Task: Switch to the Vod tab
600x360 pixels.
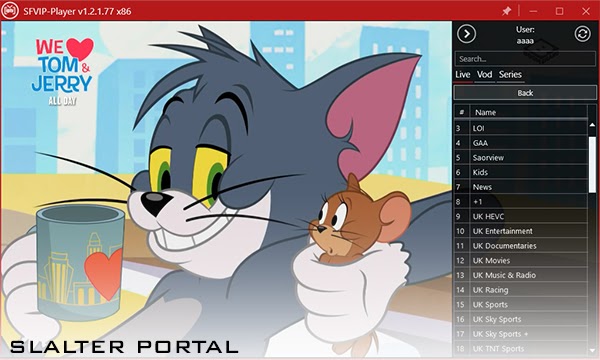Action: [x=484, y=75]
